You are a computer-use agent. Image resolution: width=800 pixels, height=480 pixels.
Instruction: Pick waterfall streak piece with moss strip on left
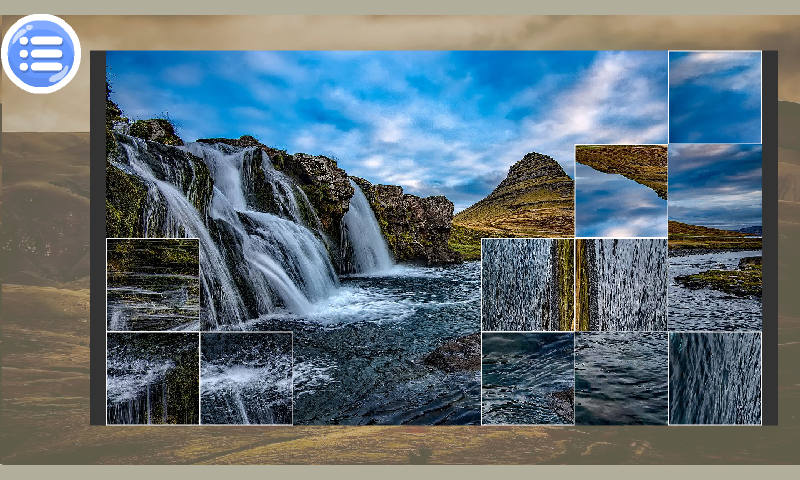[x=621, y=285]
